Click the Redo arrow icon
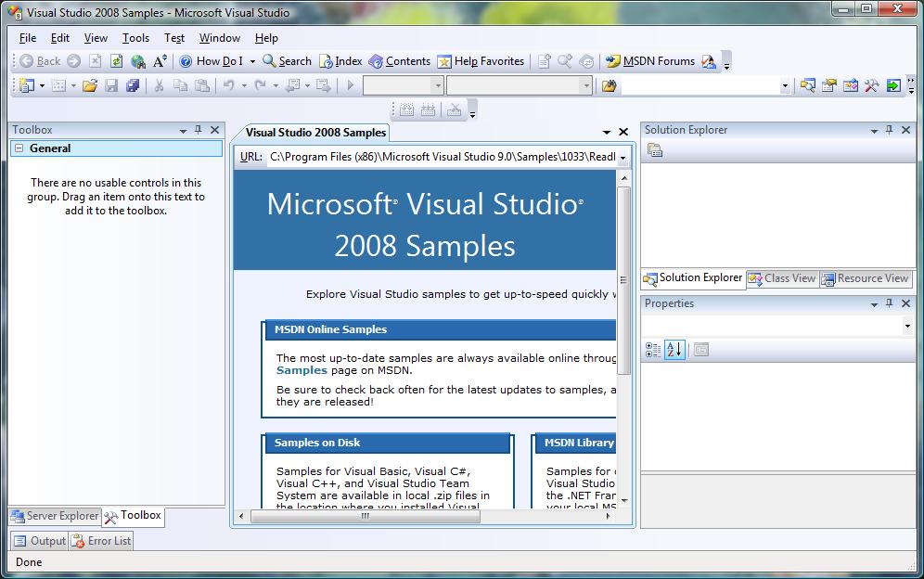The width and height of the screenshot is (924, 579). click(261, 86)
